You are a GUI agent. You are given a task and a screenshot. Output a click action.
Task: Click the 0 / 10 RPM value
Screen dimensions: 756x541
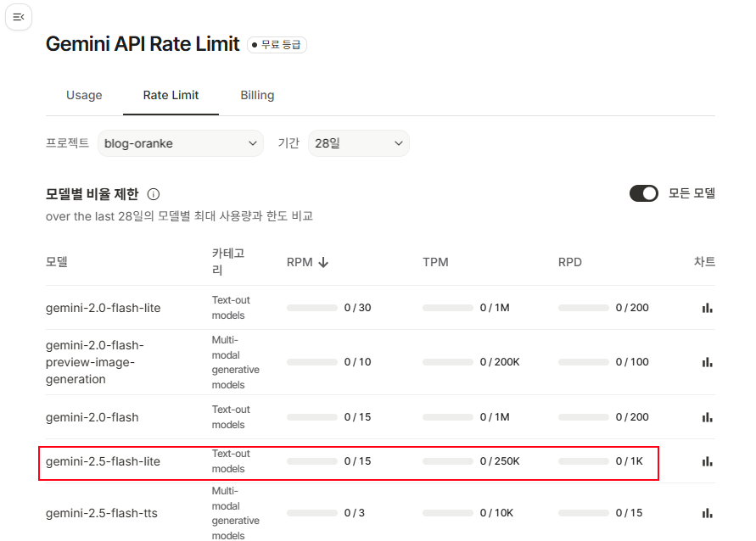[x=358, y=362]
